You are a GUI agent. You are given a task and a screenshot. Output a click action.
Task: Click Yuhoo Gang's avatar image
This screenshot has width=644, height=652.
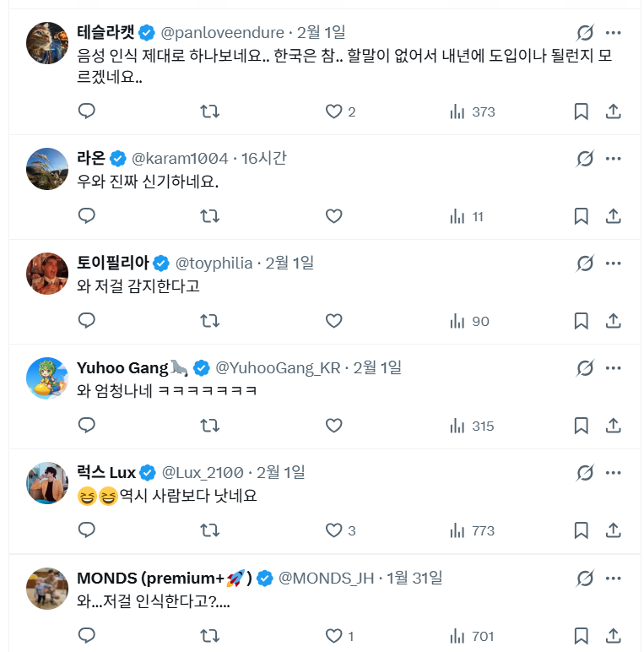point(47,378)
